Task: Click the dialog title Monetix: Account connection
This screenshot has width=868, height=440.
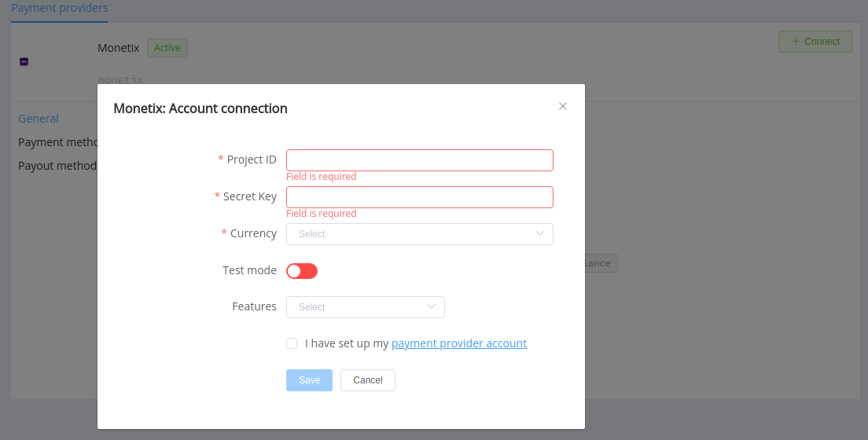Action: tap(200, 108)
